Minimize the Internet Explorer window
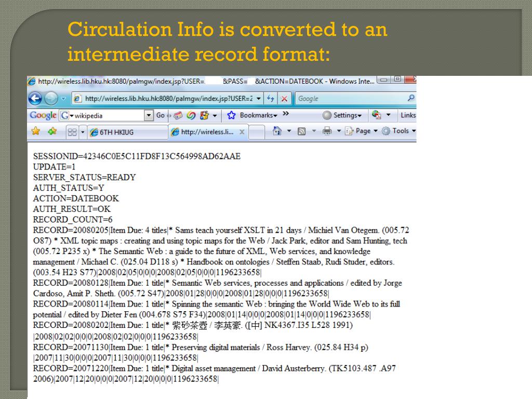Viewport: 532px width, 399px height. tap(383, 79)
